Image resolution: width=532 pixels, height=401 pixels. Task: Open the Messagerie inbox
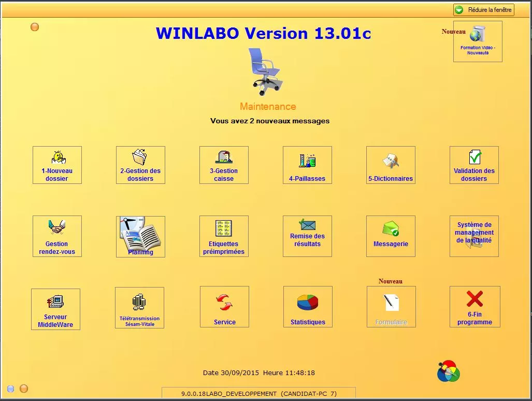[x=391, y=236]
